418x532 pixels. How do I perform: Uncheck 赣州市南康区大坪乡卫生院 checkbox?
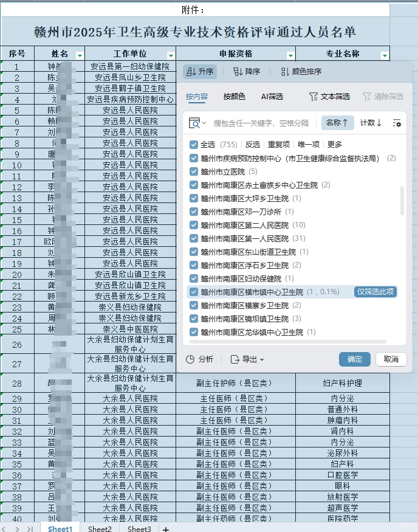[x=194, y=198]
